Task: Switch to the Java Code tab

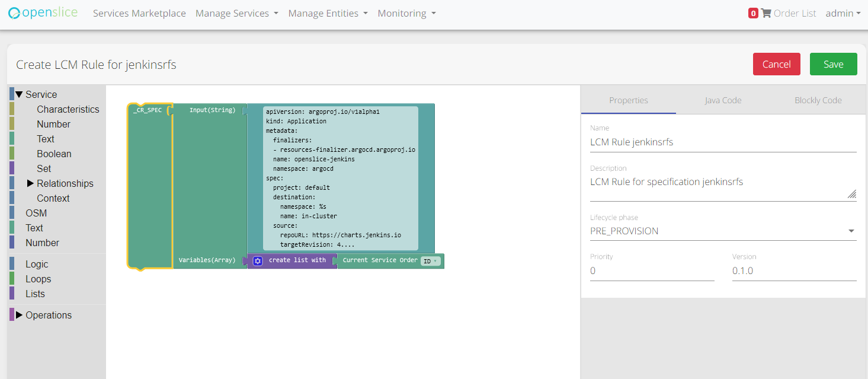Action: point(723,100)
